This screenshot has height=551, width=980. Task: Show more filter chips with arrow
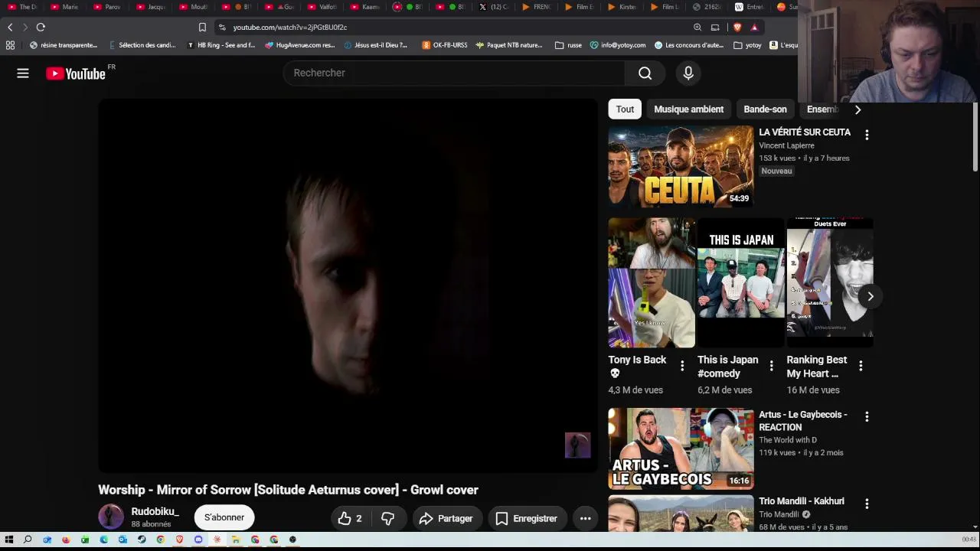tap(857, 109)
